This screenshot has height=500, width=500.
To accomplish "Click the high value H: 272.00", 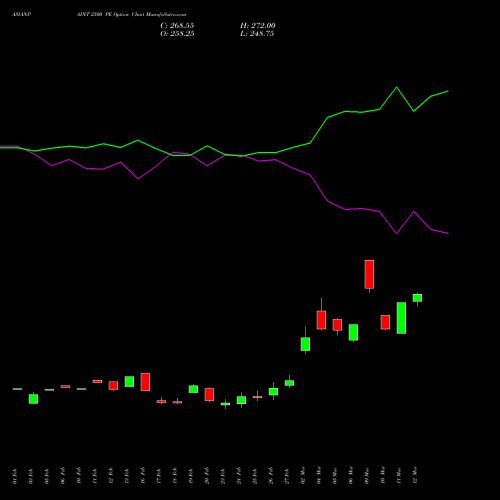I will click(x=258, y=26).
